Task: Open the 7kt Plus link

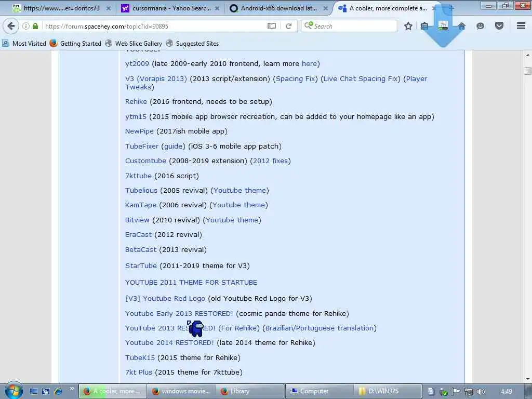Action: 138,372
